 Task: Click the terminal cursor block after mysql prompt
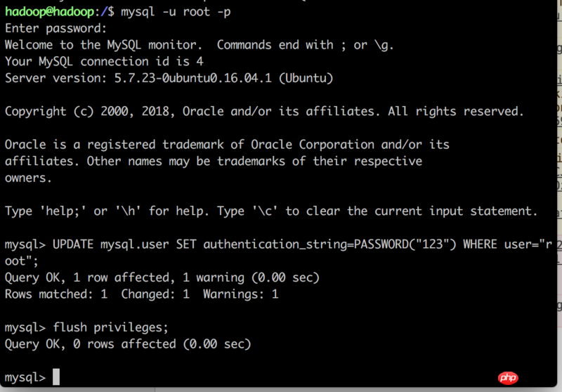pyautogui.click(x=56, y=377)
